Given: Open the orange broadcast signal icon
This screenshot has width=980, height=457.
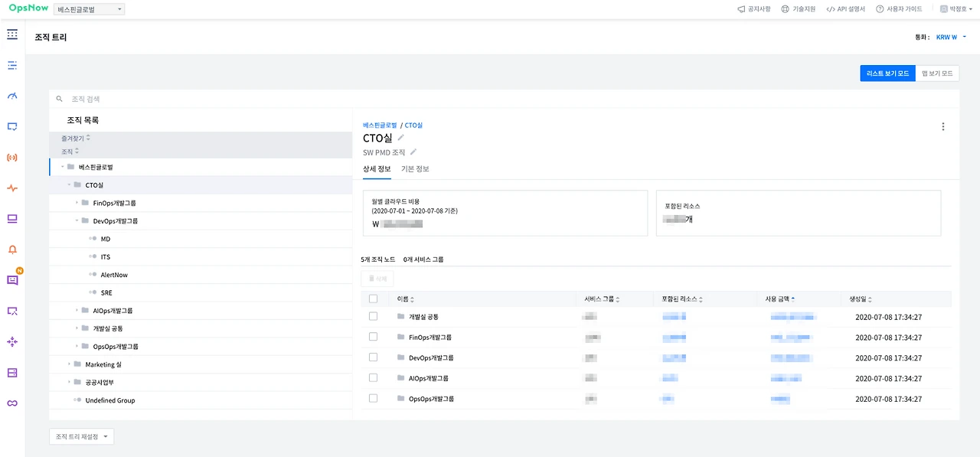Looking at the screenshot, I should 12,158.
